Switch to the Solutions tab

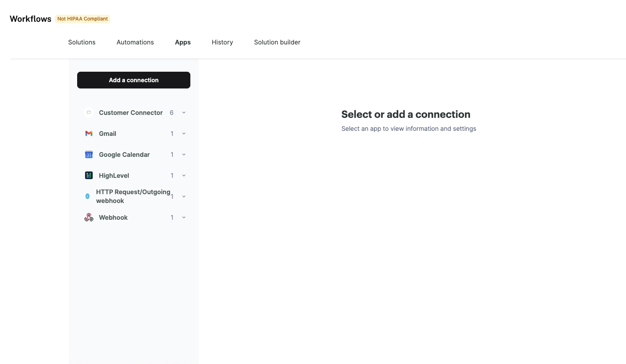82,42
